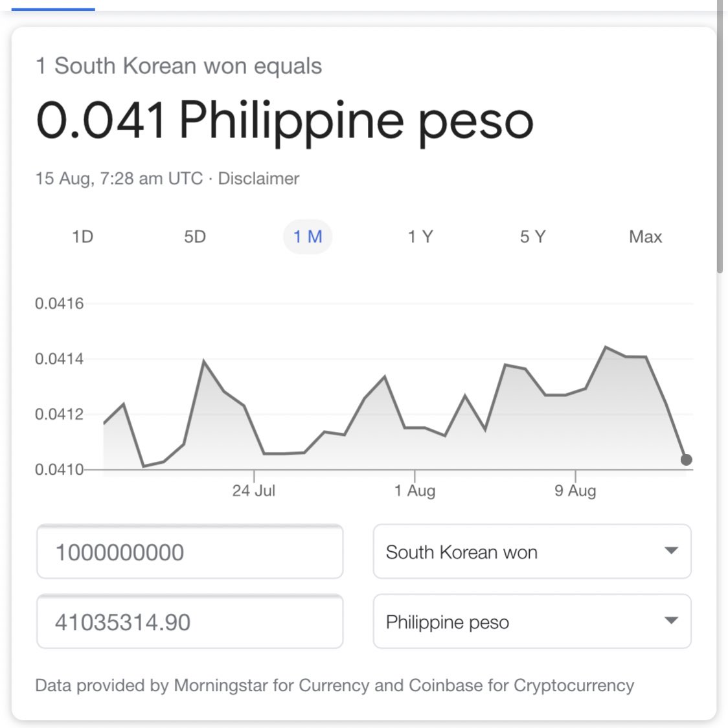Switch chart to 5D range
The image size is (728, 728).
[x=195, y=237]
